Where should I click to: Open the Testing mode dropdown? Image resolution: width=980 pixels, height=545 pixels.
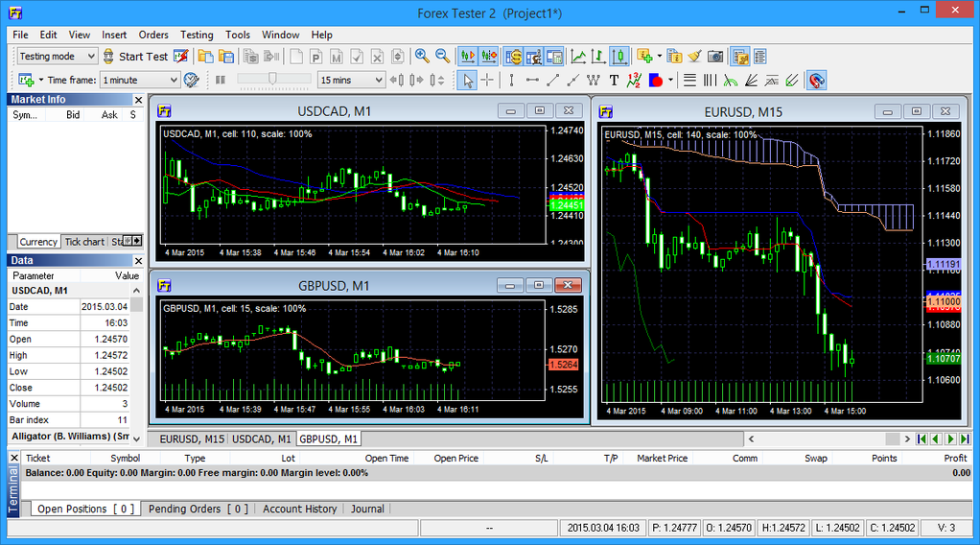(57, 57)
